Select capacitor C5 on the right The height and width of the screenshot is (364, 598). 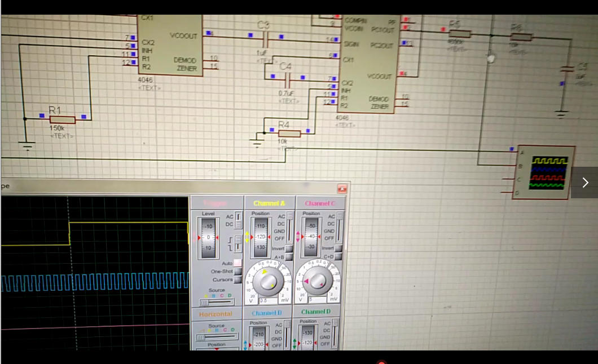pos(567,69)
